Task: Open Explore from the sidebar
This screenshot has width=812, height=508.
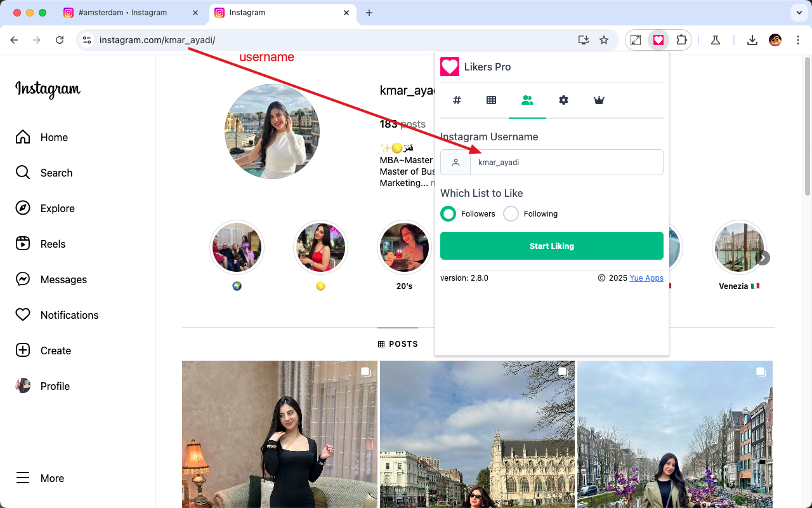Action: (58, 208)
